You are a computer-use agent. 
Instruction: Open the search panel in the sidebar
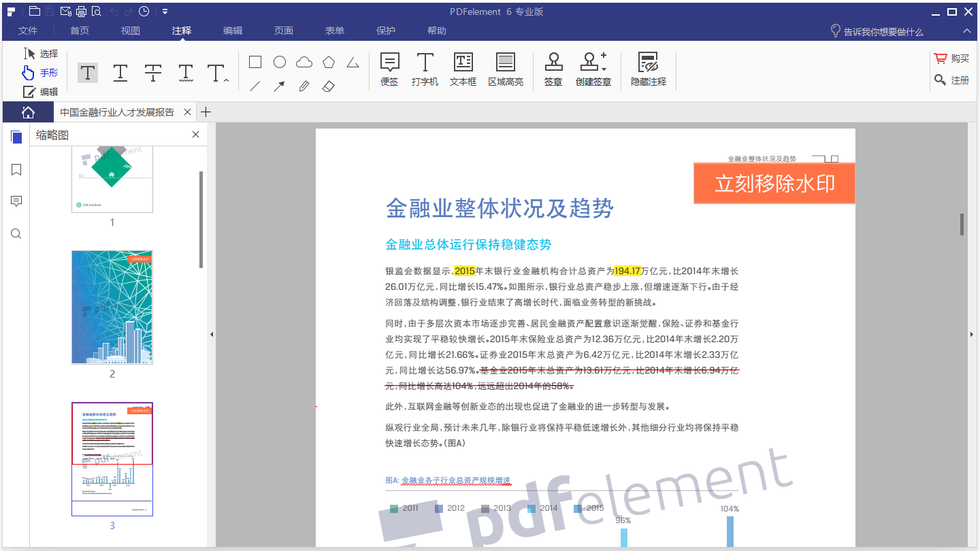pos(16,234)
